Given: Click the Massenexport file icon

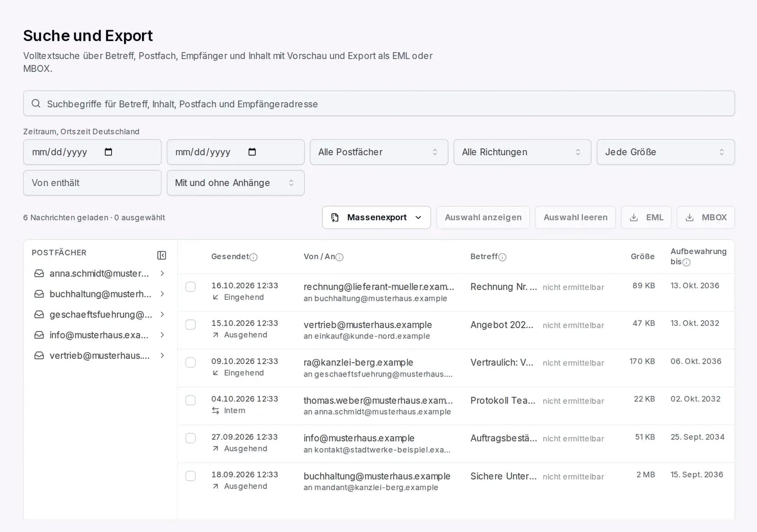Looking at the screenshot, I should 335,218.
